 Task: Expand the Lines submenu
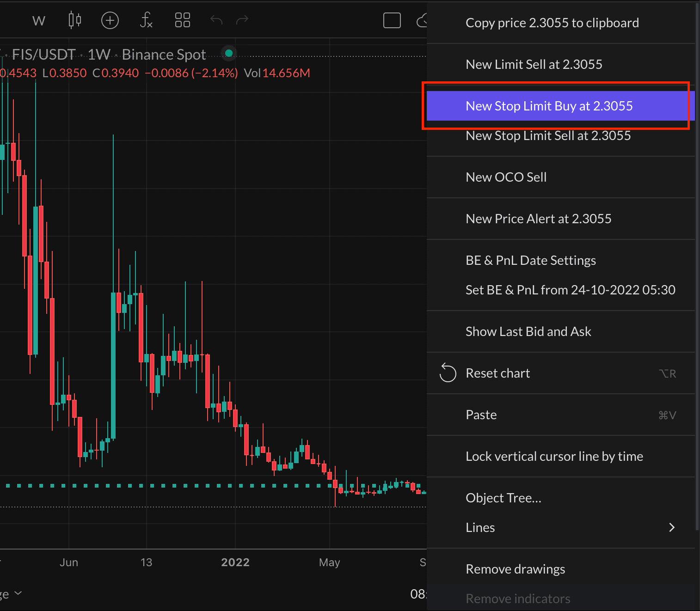[561, 527]
